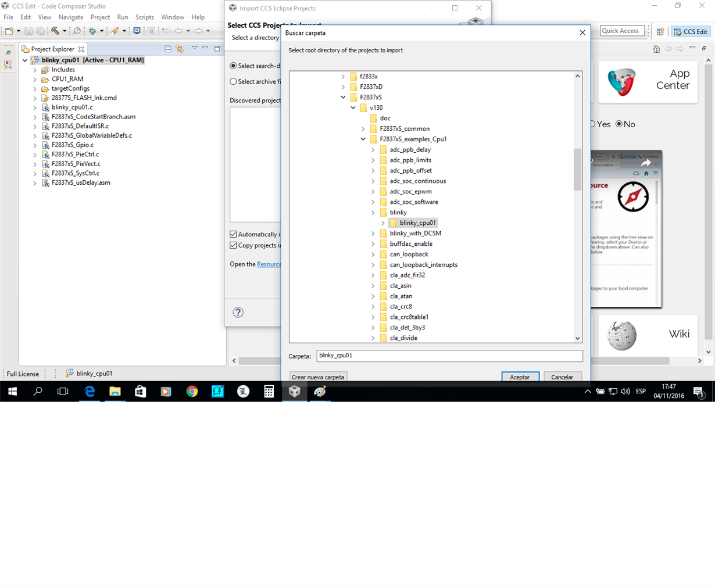Click Collapse All in Project Explorer
The image size is (715, 588).
pos(168,49)
